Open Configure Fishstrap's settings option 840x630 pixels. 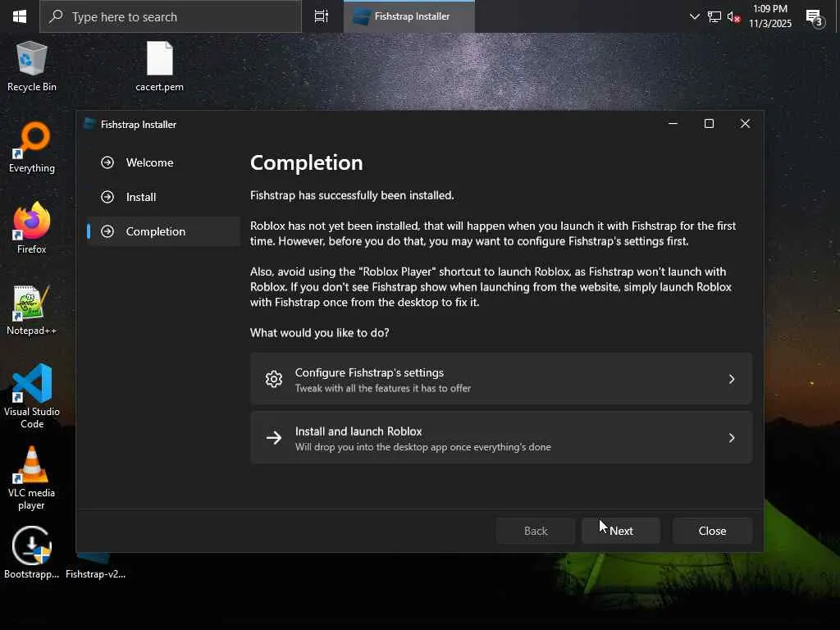501,379
